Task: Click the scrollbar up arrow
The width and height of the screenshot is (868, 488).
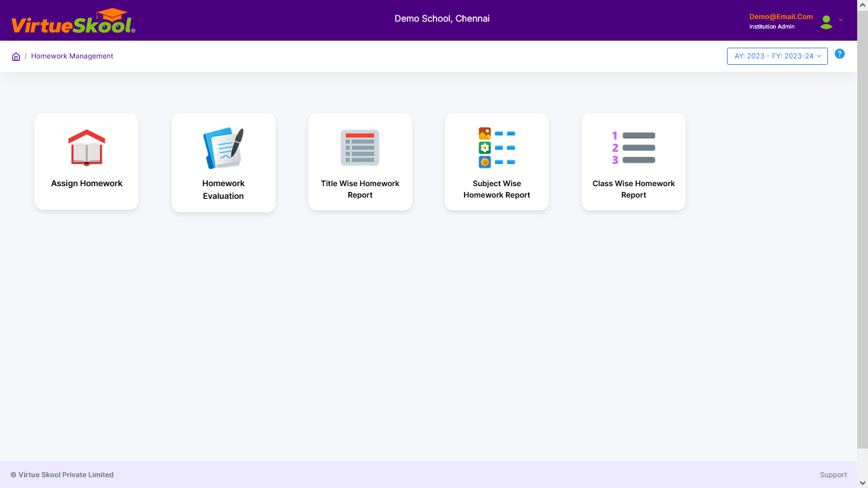Action: (862, 4)
